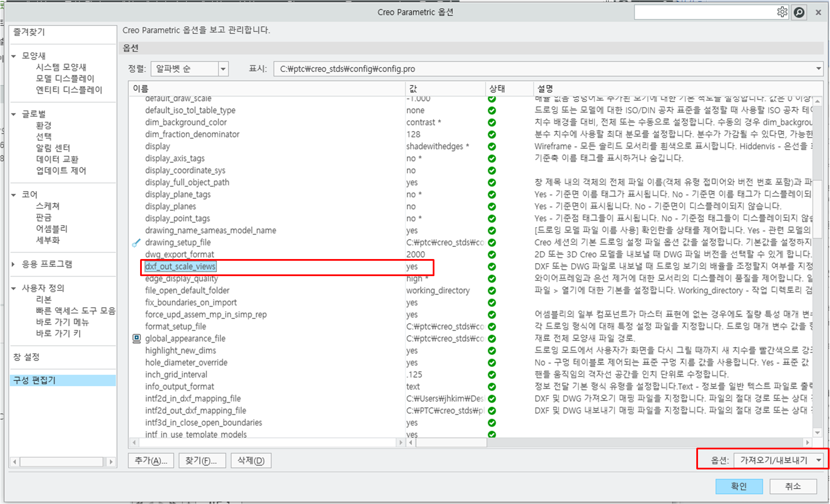This screenshot has height=504, width=830.
Task: Click the magnifier search icon button
Action: 799,12
